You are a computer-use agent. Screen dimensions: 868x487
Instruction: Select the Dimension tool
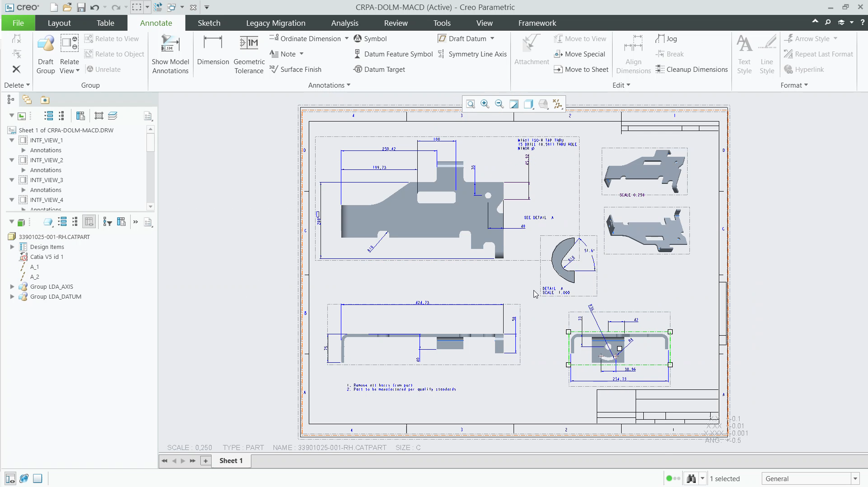pyautogui.click(x=213, y=50)
